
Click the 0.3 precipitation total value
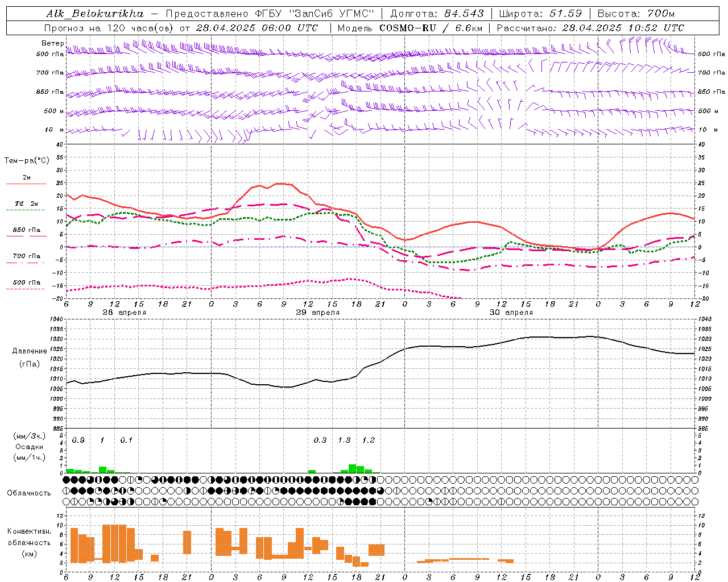point(320,440)
